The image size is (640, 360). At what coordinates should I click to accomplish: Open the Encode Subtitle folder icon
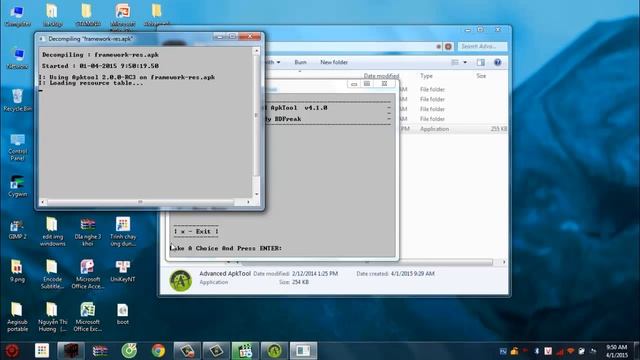(x=52, y=274)
